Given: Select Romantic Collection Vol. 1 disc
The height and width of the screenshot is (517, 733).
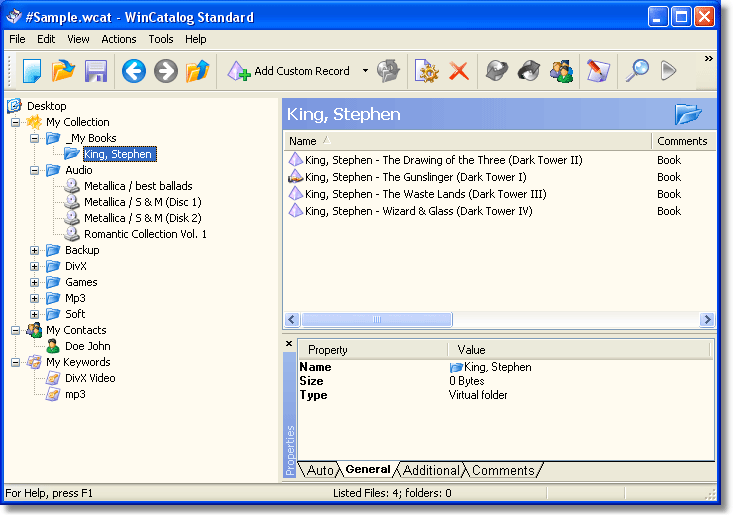Looking at the screenshot, I should 145,234.
